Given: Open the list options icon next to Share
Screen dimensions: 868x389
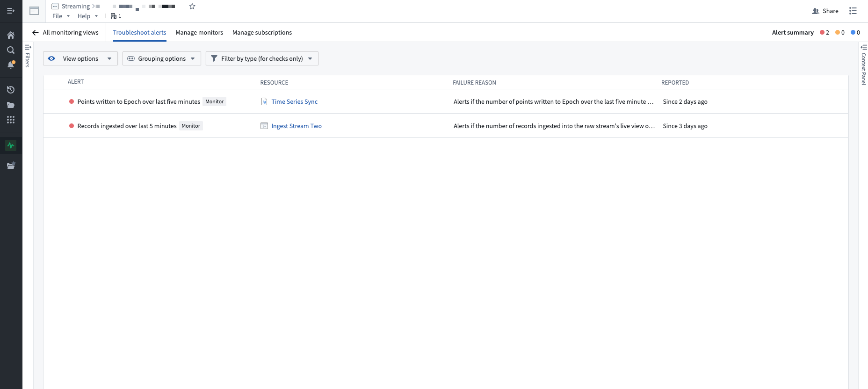Looking at the screenshot, I should [x=853, y=11].
